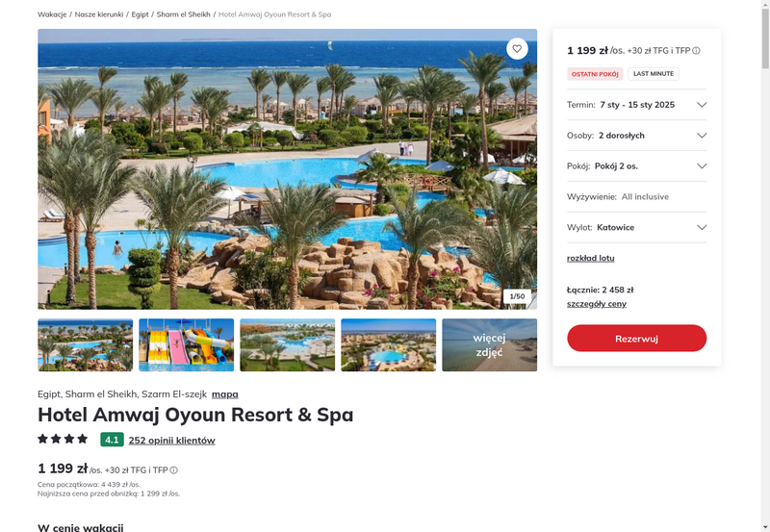The width and height of the screenshot is (770, 532).
Task: Go to Sharm el Sheikh breadcrumb
Action: [x=183, y=14]
